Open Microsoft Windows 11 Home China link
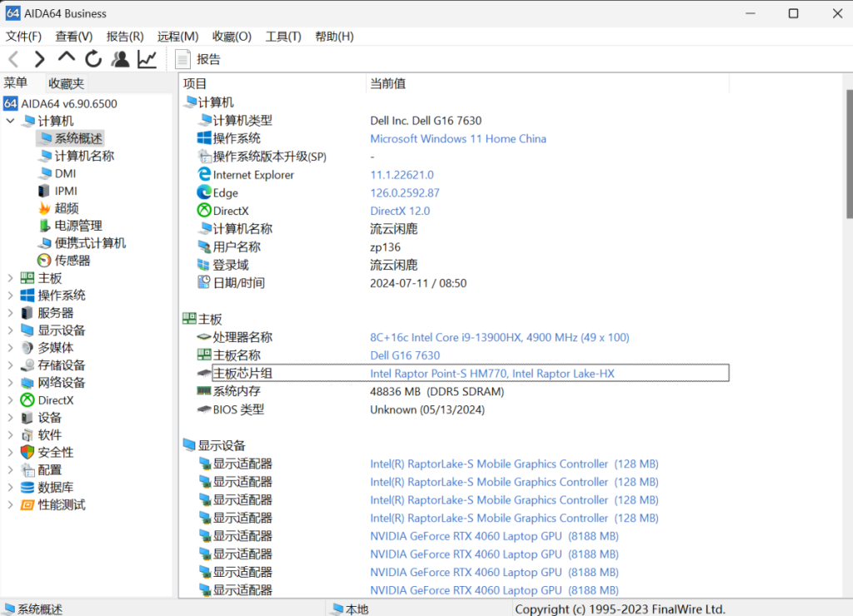 point(458,139)
